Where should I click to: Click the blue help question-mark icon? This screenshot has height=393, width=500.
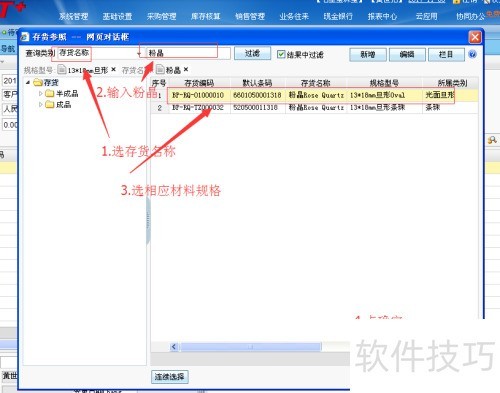pos(472,54)
